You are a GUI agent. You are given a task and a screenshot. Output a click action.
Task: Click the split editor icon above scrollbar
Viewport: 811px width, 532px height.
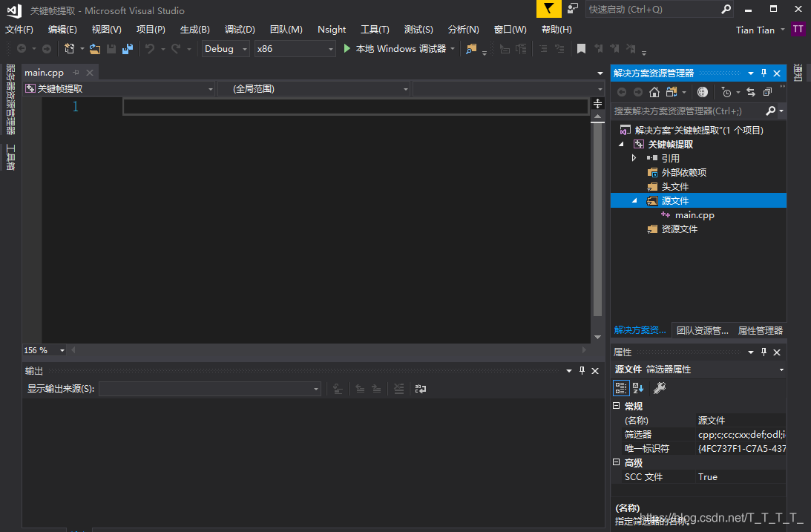click(597, 103)
